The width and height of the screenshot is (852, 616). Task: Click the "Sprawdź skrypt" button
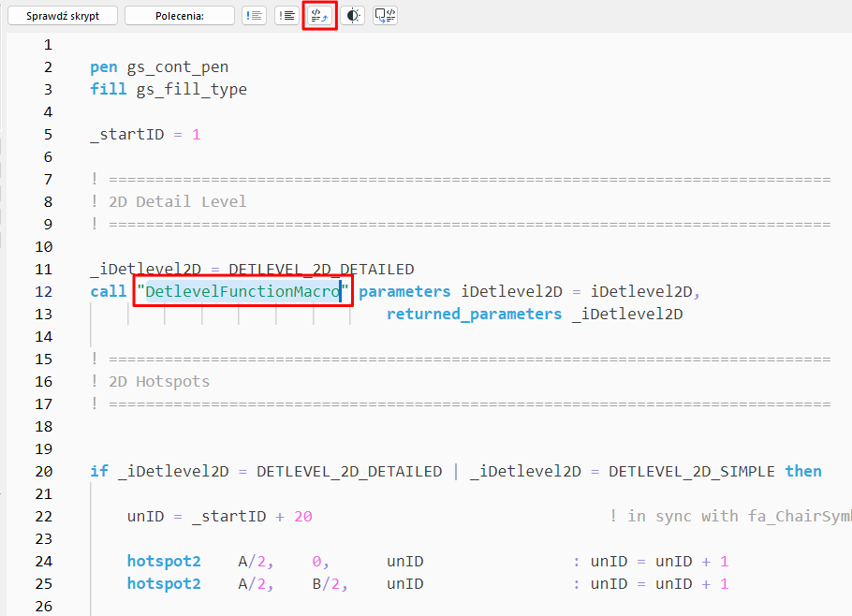coord(62,15)
